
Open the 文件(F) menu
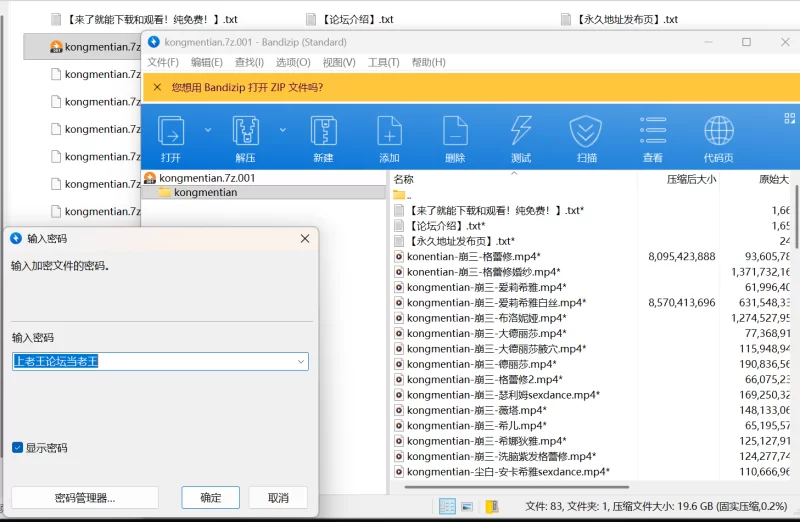163,62
